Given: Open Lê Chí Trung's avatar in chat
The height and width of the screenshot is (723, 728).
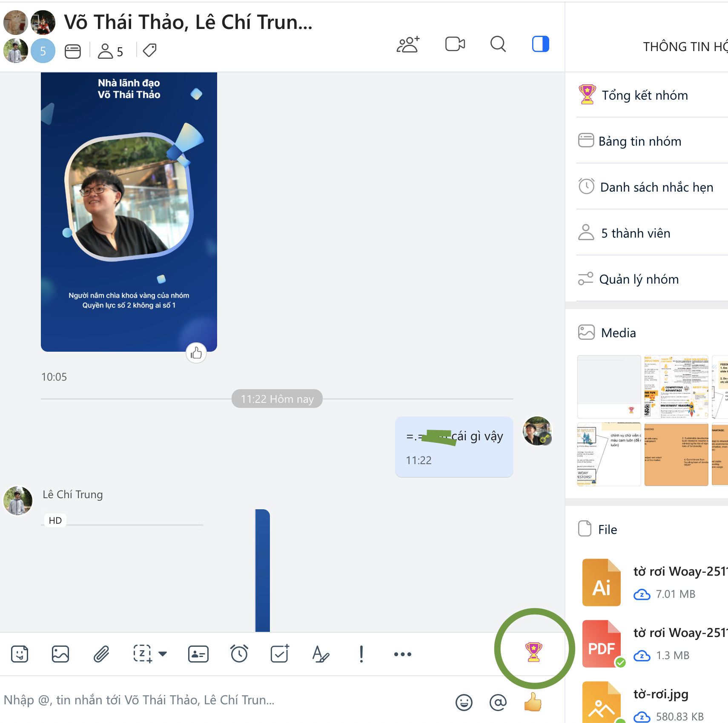Looking at the screenshot, I should coord(18,501).
